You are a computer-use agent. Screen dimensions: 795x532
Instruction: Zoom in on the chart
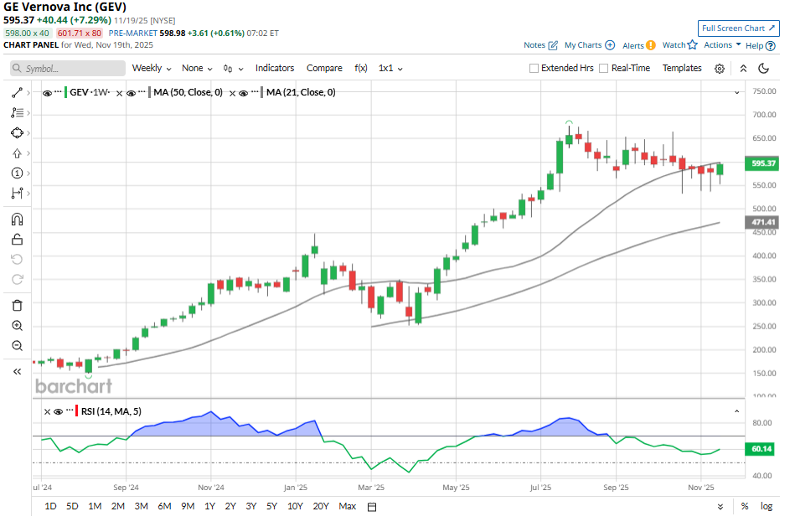coord(17,326)
